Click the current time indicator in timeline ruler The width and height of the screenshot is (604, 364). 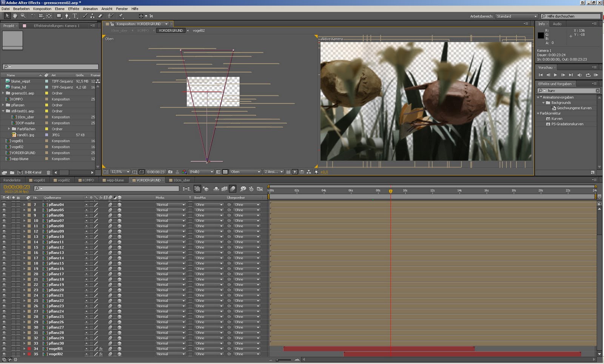pyautogui.click(x=391, y=191)
